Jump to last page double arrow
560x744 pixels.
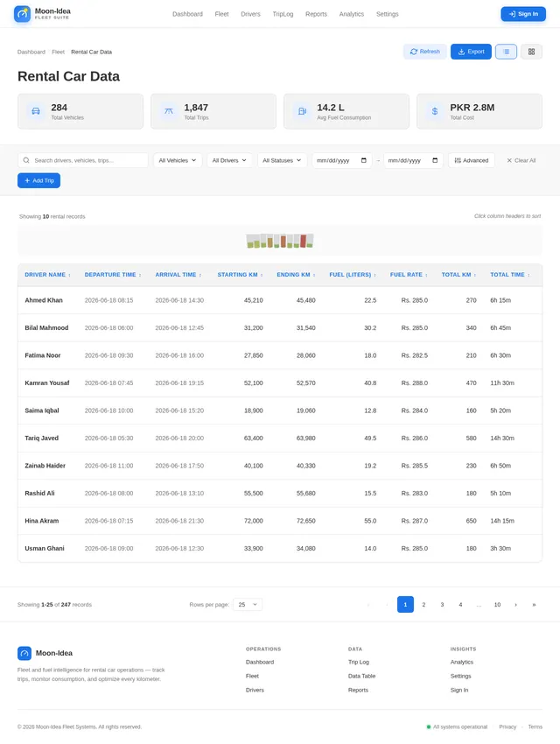pyautogui.click(x=534, y=605)
